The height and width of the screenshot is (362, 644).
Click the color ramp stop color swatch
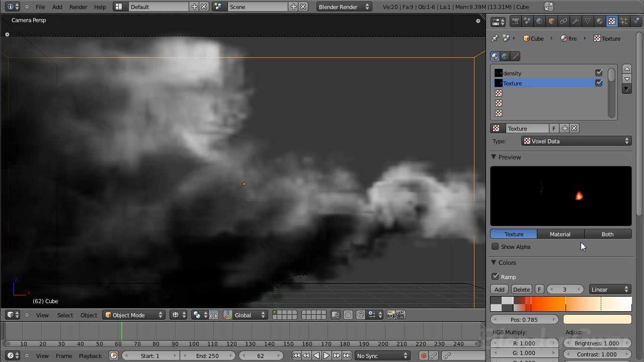coord(597,319)
